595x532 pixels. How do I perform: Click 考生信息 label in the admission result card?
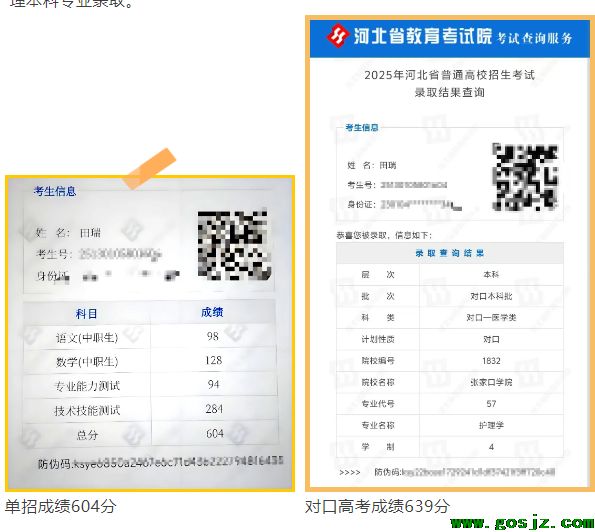pos(362,127)
